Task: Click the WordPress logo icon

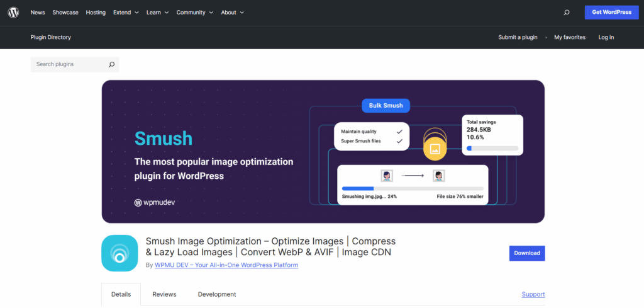Action: [x=14, y=13]
